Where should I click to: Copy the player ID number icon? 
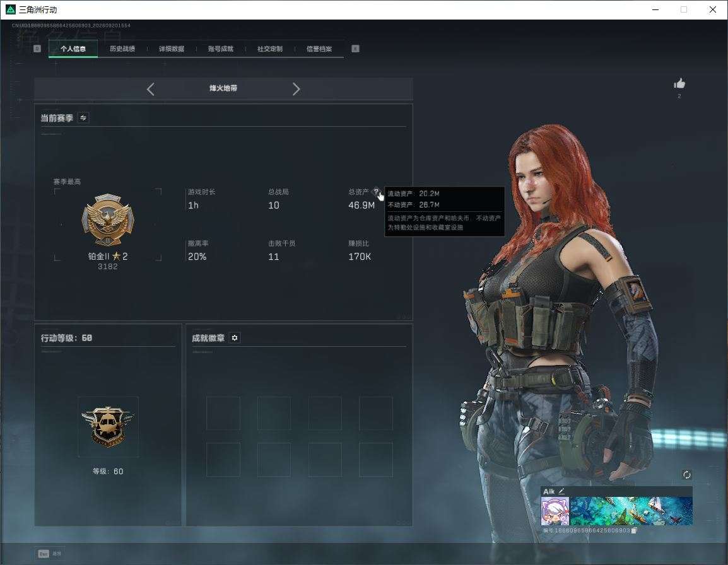(x=634, y=531)
